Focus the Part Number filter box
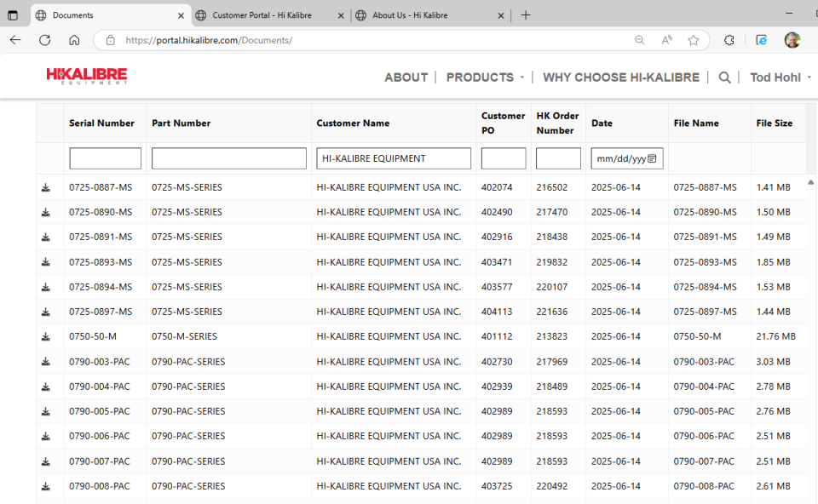 [x=228, y=158]
